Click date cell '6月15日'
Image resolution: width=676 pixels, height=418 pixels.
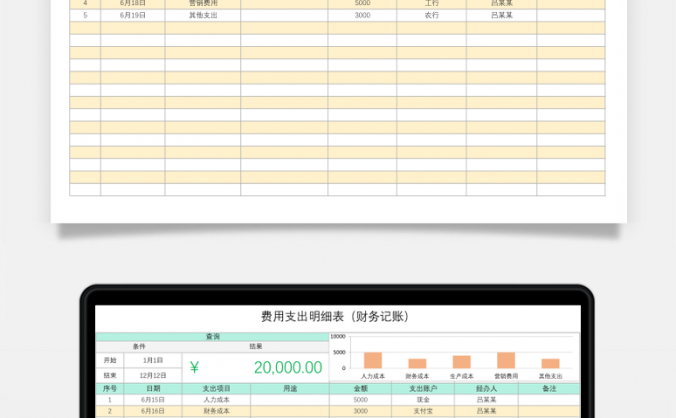153,399
